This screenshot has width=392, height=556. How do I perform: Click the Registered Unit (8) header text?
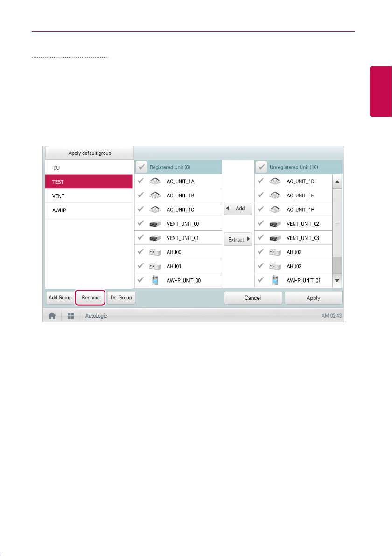point(170,167)
